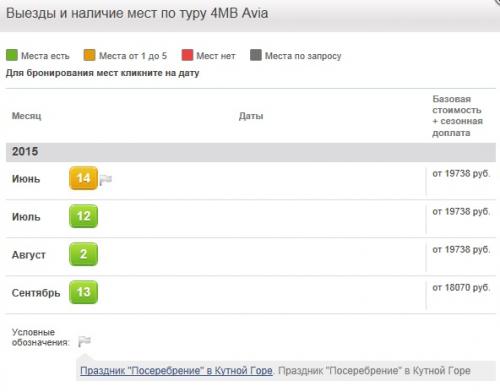The image size is (500, 392).
Task: Click the Сентябрь month label
Action: [x=36, y=293]
